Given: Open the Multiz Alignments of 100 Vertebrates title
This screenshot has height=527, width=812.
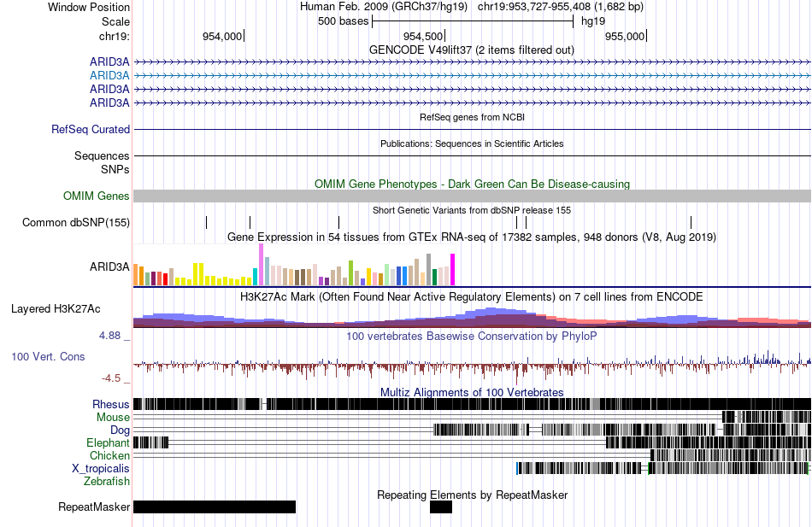Looking at the screenshot, I should tap(472, 392).
